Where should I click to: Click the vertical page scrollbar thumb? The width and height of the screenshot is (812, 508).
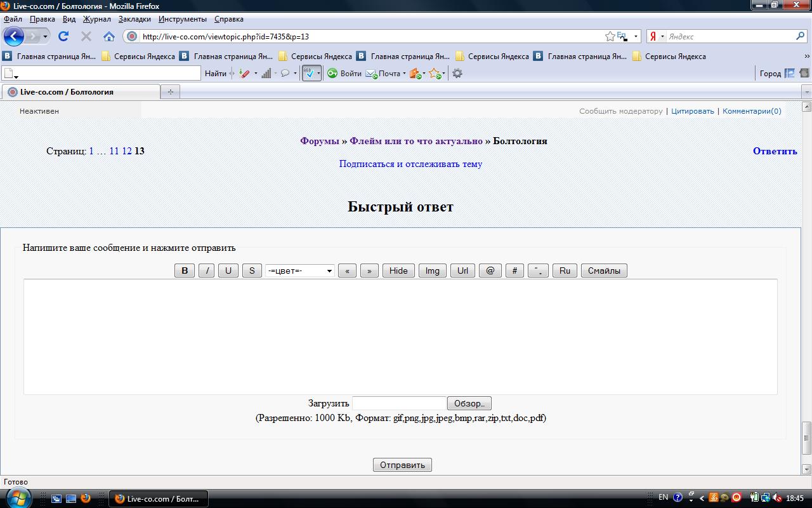807,438
